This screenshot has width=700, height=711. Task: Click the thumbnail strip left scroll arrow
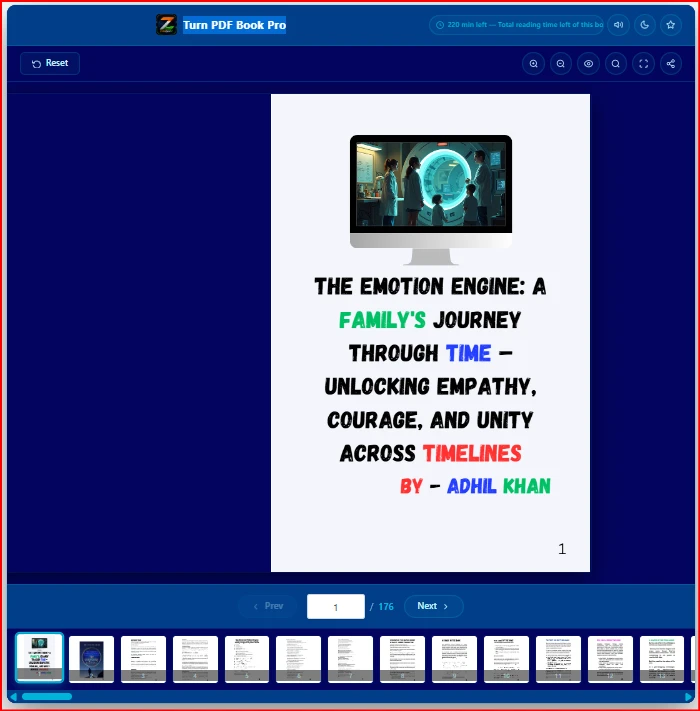pos(13,696)
